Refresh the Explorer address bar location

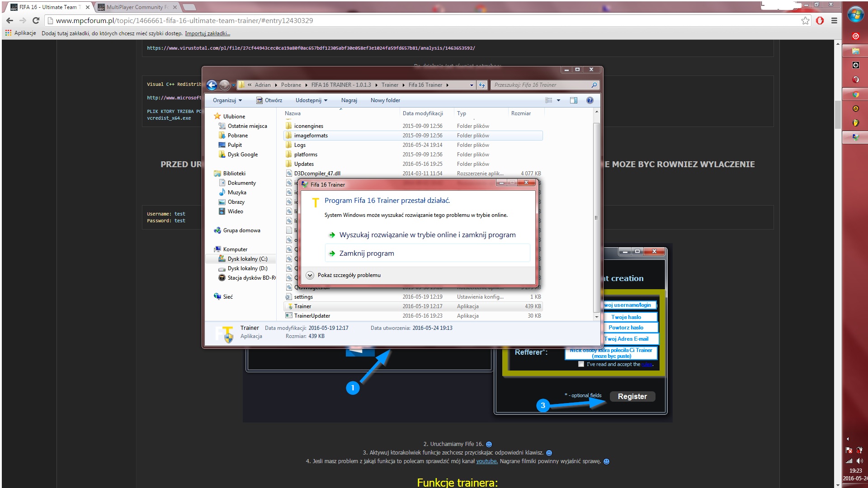tap(482, 85)
